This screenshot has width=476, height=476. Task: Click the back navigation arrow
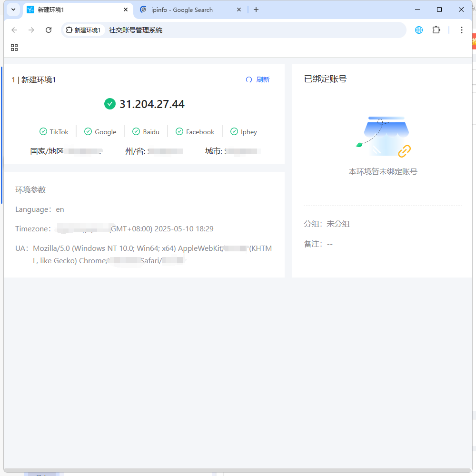coord(14,30)
